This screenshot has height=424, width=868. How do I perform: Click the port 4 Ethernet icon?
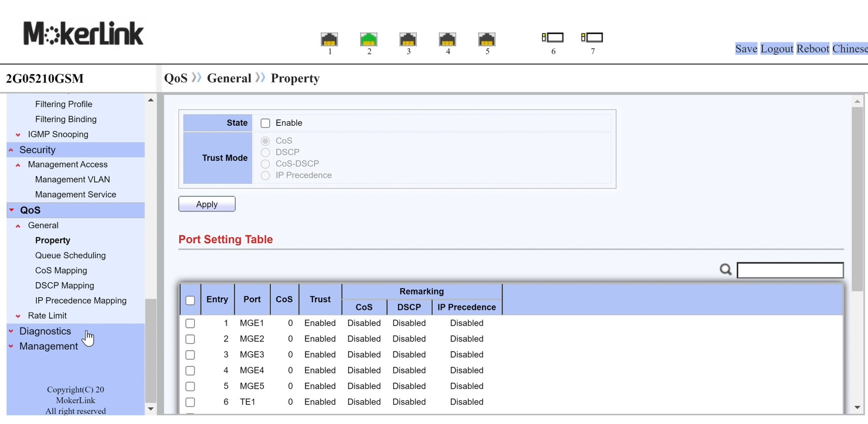[x=447, y=39]
